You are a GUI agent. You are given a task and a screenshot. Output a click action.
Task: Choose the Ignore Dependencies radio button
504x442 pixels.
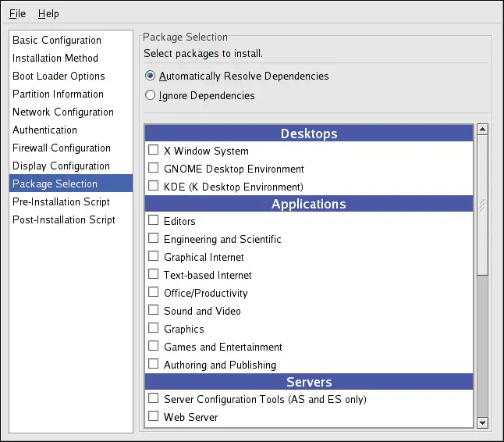tap(151, 95)
